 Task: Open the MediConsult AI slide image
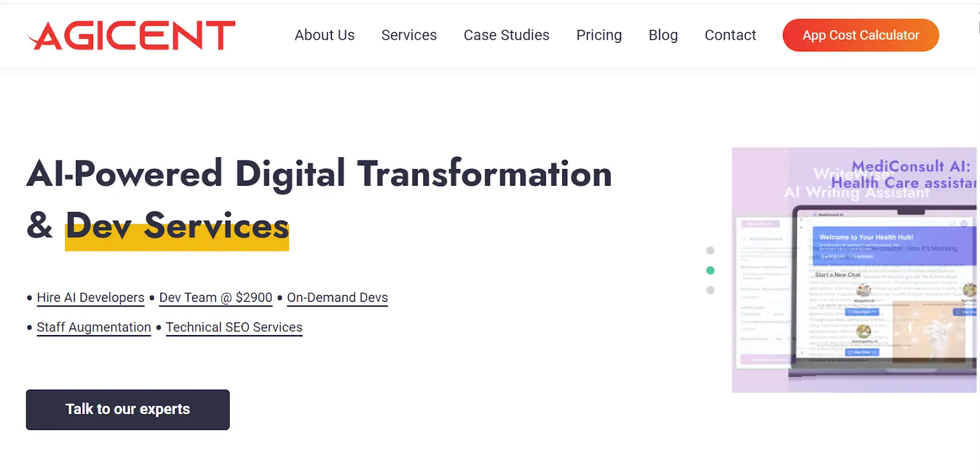pos(854,270)
